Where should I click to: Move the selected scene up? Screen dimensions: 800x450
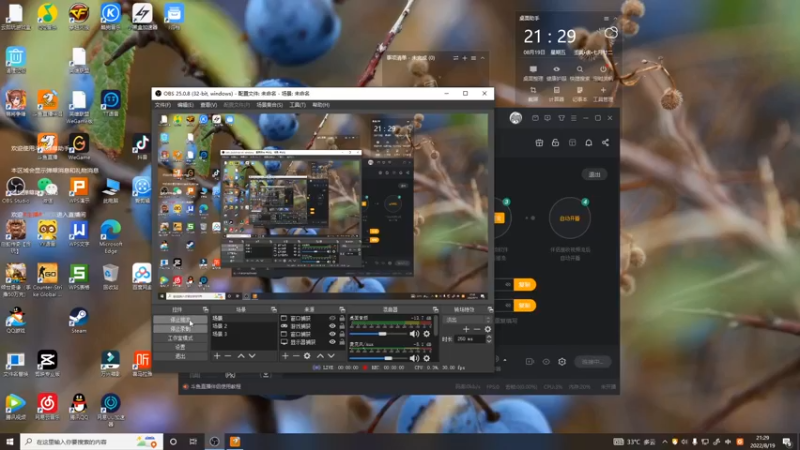pyautogui.click(x=241, y=356)
